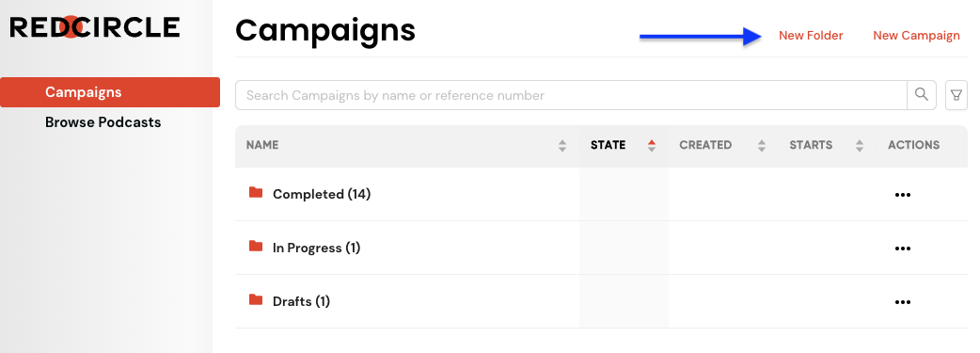Viewport: 980px width, 353px height.
Task: Focus the Search Campaigns input field
Action: 571,95
